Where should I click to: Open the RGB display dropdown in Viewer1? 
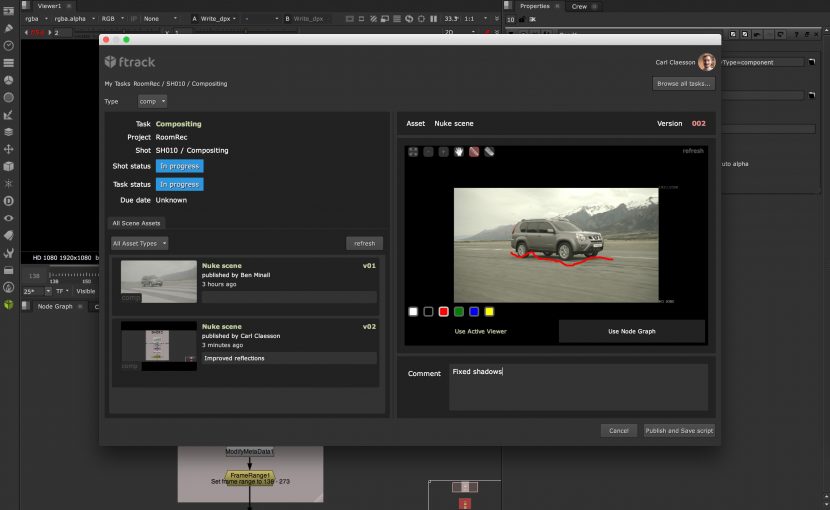point(112,19)
